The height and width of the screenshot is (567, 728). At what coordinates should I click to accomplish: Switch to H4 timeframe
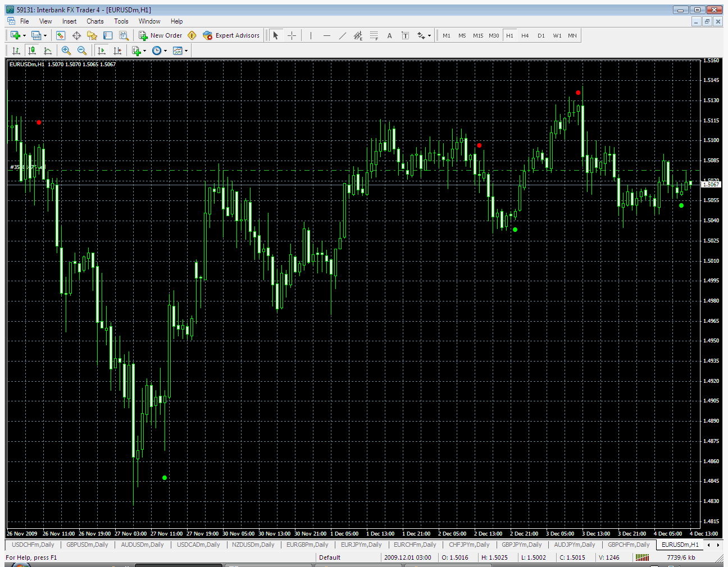pos(525,35)
